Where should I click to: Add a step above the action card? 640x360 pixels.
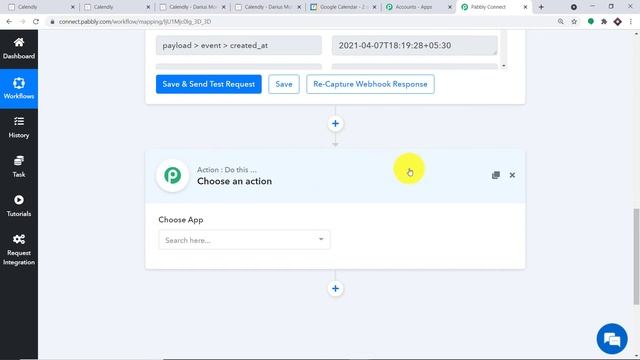click(x=335, y=124)
